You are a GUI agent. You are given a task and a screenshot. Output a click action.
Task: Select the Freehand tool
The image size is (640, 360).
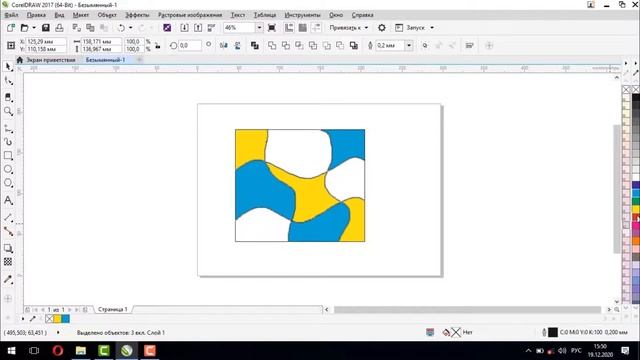pos(8,129)
